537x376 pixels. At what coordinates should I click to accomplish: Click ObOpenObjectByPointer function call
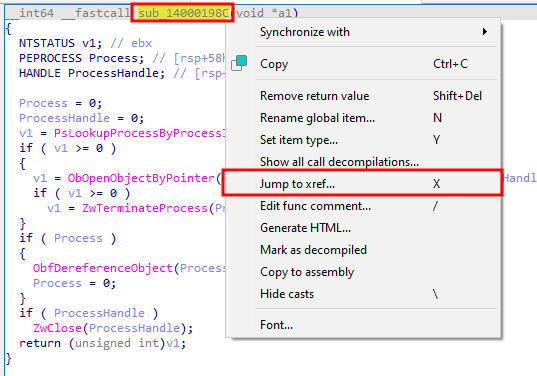141,178
